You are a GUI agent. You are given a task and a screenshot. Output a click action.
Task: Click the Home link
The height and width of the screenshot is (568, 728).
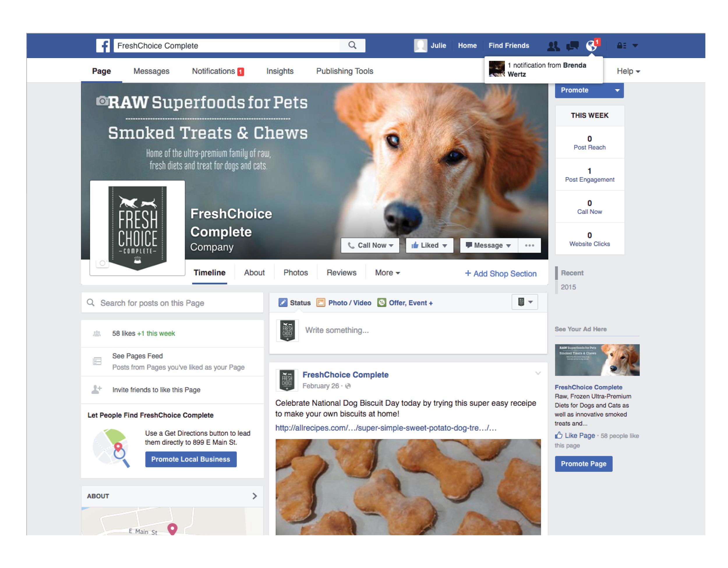(467, 46)
